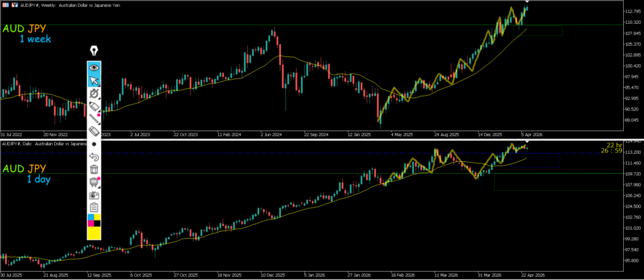Click the red-blue grid icon on the weekly chart

(x=4, y=6)
